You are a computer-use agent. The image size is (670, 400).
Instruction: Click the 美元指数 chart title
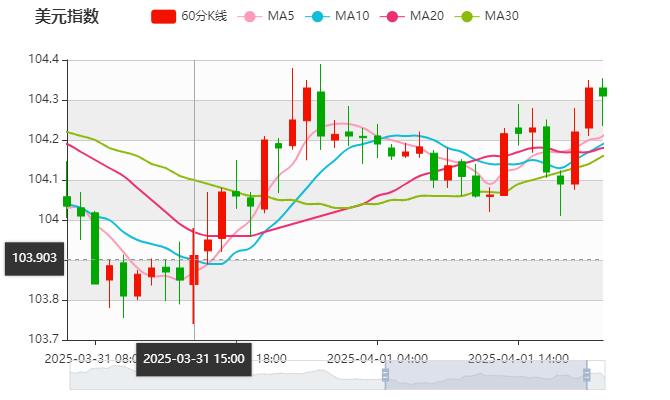click(66, 17)
